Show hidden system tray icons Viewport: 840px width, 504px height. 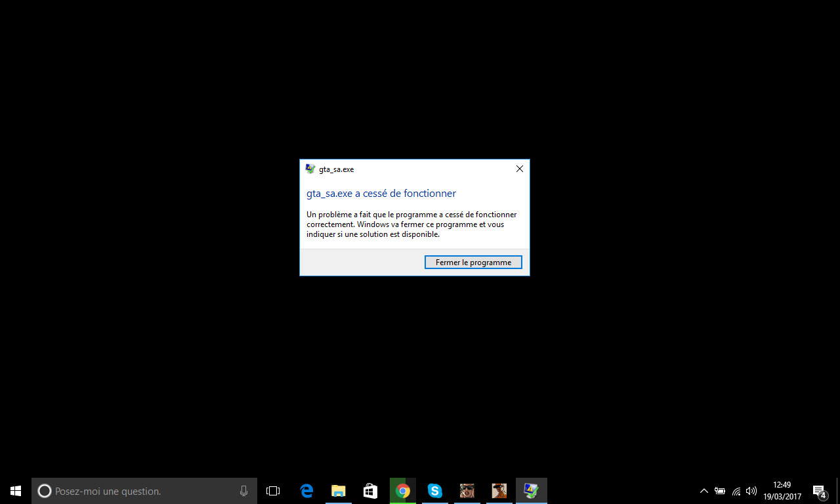[x=704, y=491]
